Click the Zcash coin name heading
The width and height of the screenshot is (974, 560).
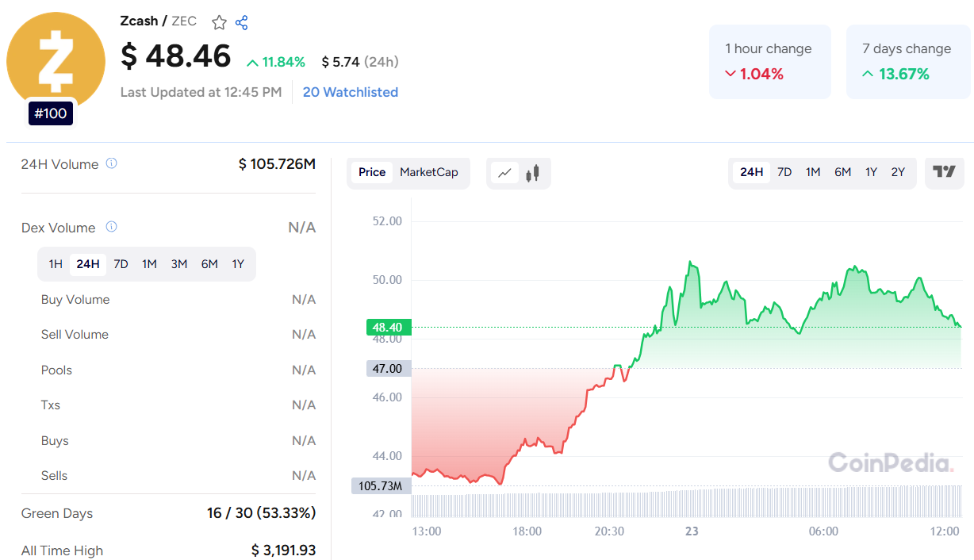click(139, 21)
